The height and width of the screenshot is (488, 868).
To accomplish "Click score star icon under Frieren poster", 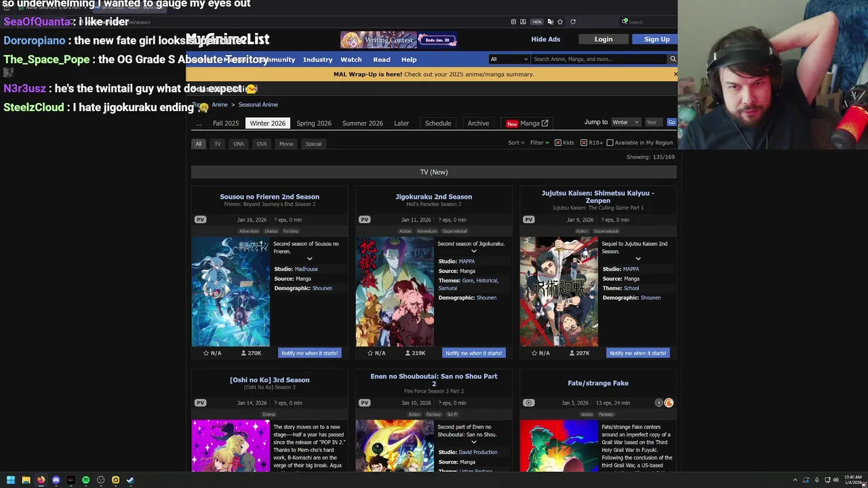I will [x=206, y=353].
